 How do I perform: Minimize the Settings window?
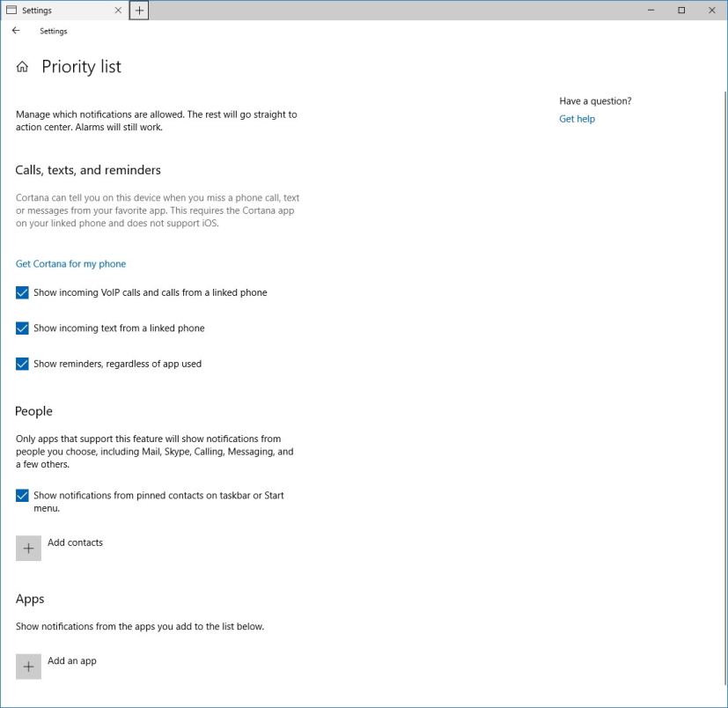651,11
